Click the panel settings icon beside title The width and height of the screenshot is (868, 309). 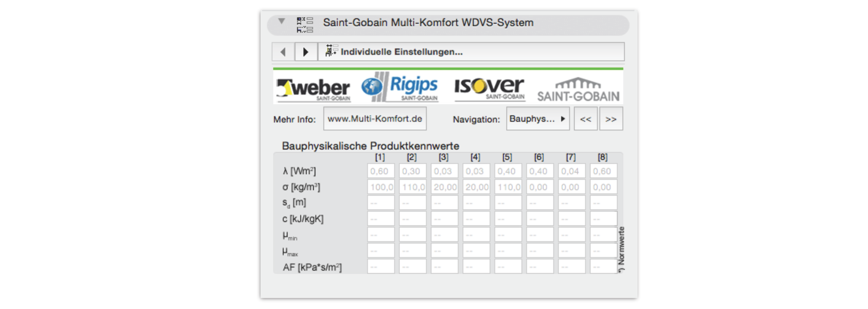click(x=304, y=24)
